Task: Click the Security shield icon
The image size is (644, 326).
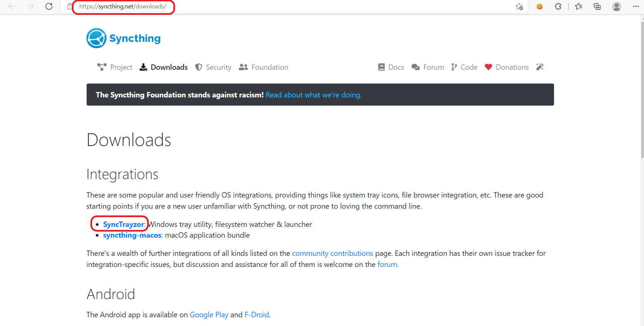Action: [x=199, y=67]
